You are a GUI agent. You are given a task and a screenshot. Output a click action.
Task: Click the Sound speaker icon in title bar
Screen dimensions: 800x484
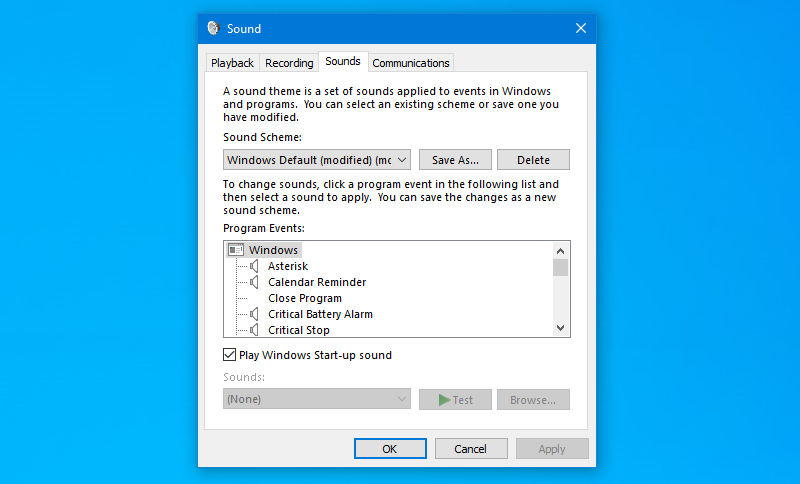[x=213, y=28]
